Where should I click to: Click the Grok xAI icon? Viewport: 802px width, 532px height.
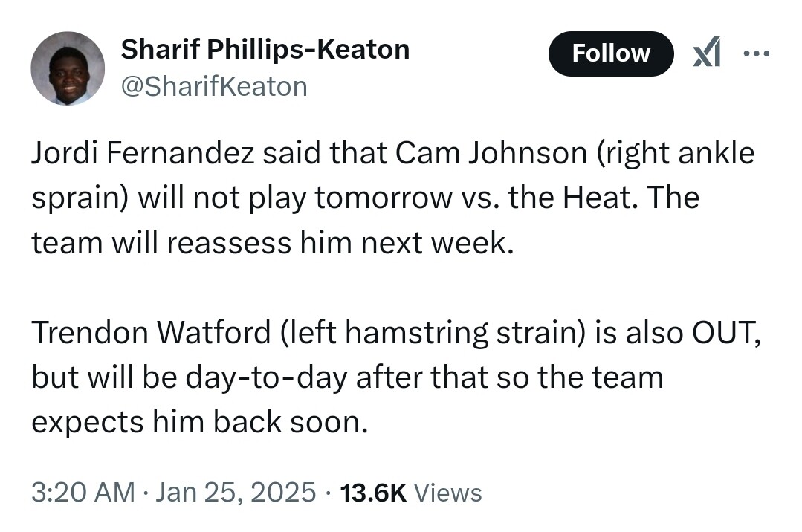click(x=706, y=53)
